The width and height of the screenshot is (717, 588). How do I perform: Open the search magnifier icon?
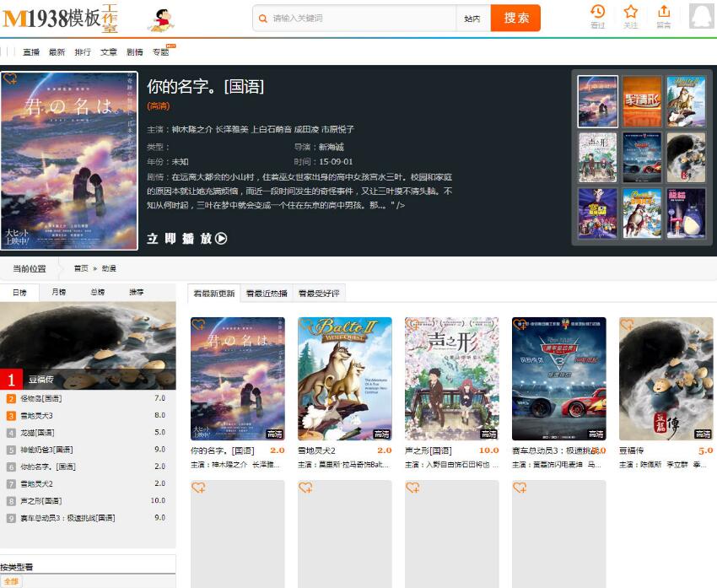264,18
